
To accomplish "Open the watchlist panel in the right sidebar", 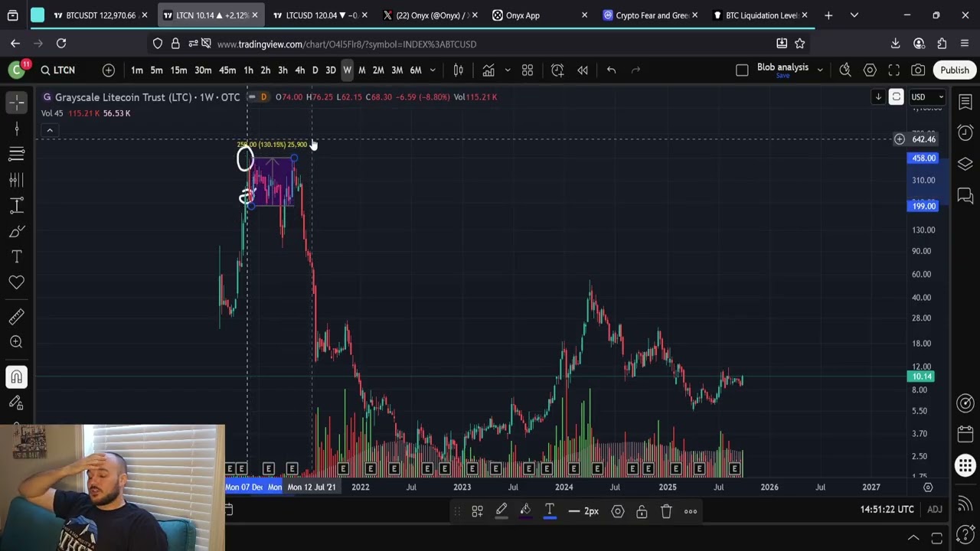I will 965,102.
